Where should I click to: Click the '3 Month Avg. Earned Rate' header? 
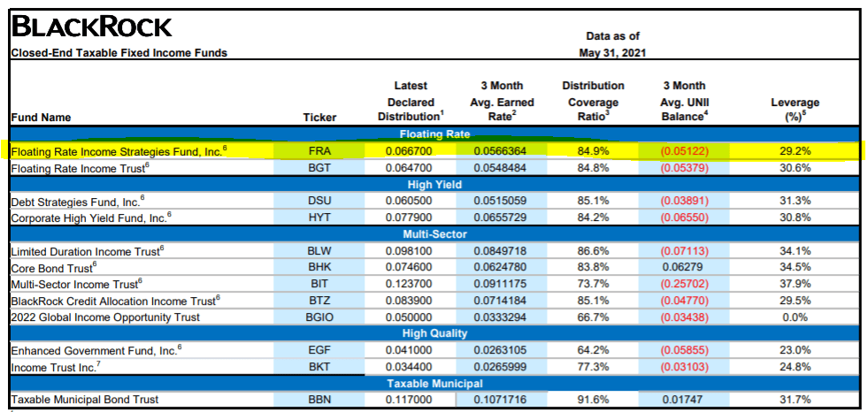(x=503, y=101)
